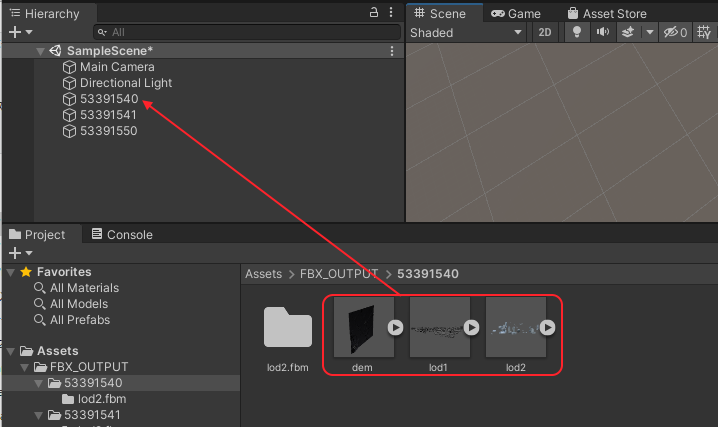The height and width of the screenshot is (430, 720).
Task: Select the lod2 model thumbnail
Action: pyautogui.click(x=516, y=327)
